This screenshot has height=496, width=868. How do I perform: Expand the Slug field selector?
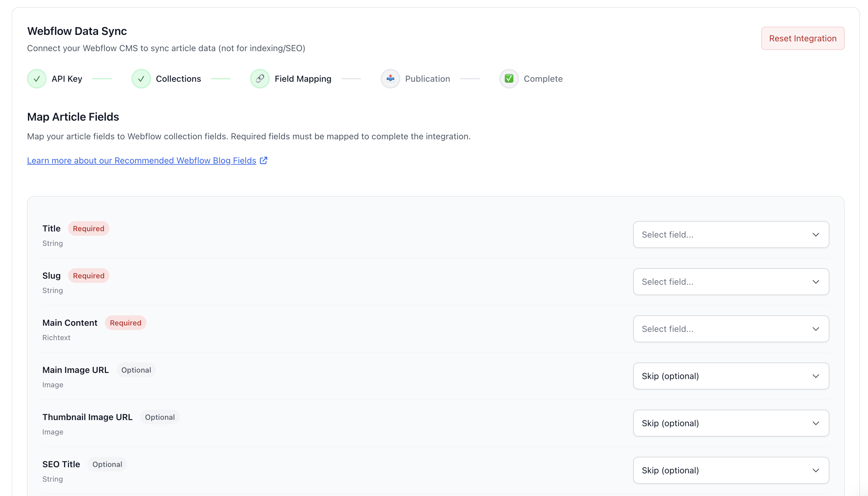[x=731, y=281]
